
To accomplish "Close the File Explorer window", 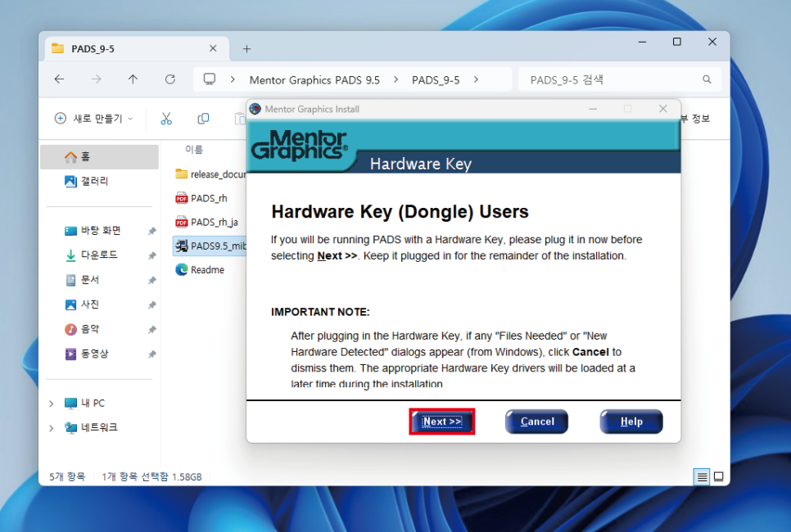I will click(x=712, y=42).
